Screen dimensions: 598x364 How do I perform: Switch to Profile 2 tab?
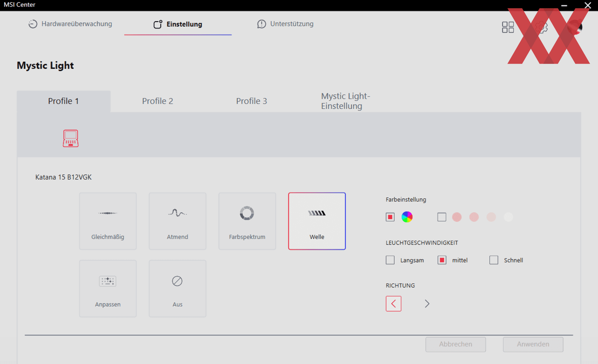pyautogui.click(x=157, y=101)
